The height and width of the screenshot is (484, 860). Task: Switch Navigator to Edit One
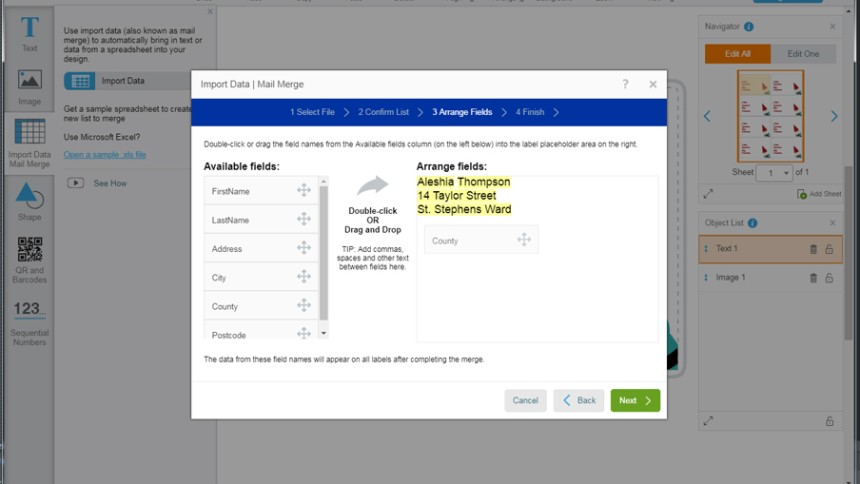pyautogui.click(x=803, y=54)
